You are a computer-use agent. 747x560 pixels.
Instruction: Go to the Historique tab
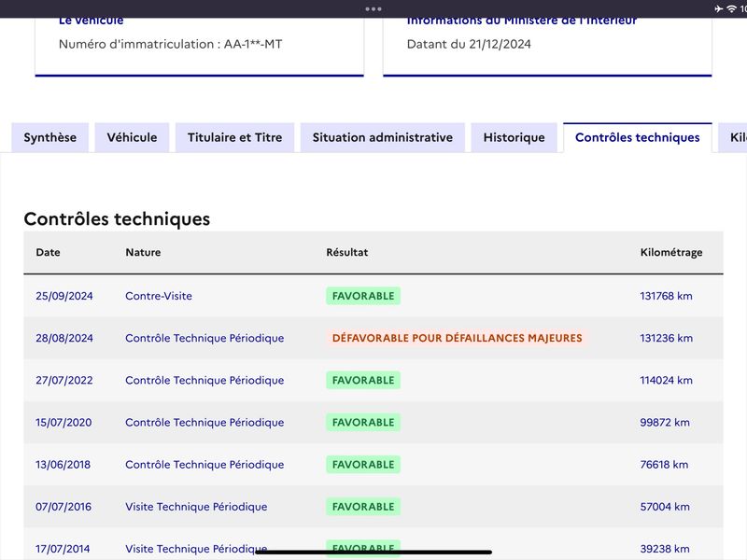(x=514, y=137)
